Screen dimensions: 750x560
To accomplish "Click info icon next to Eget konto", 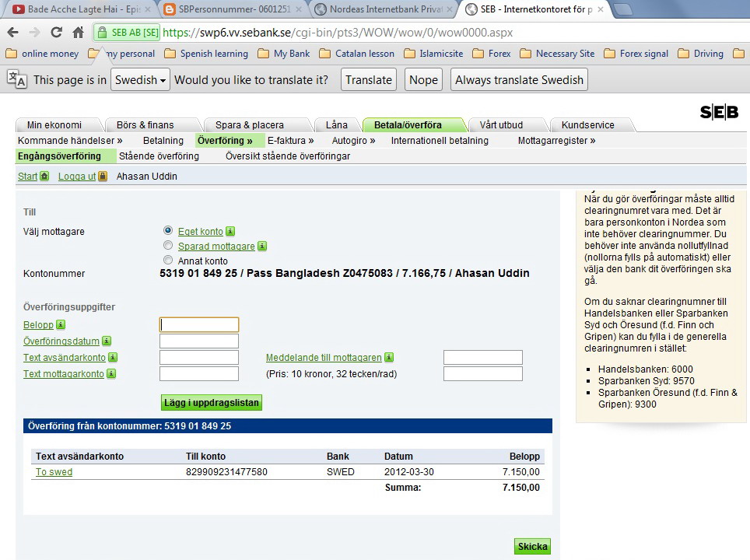I will [x=230, y=232].
